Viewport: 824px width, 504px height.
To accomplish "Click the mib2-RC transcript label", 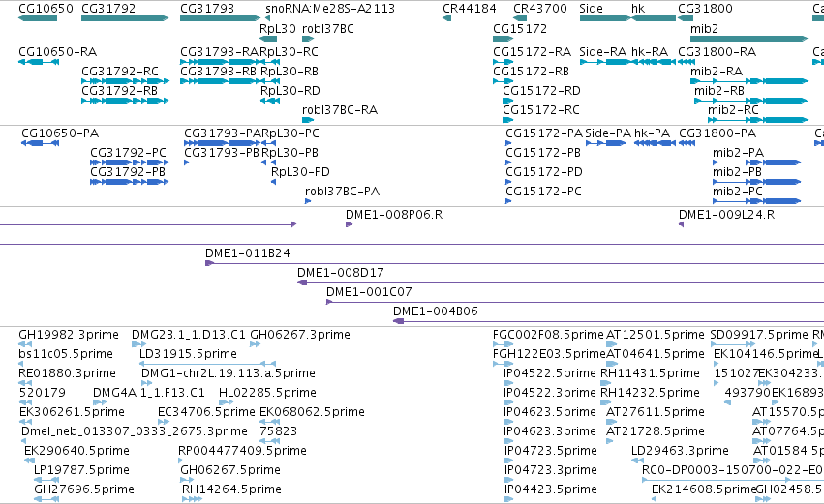I will 733,110.
